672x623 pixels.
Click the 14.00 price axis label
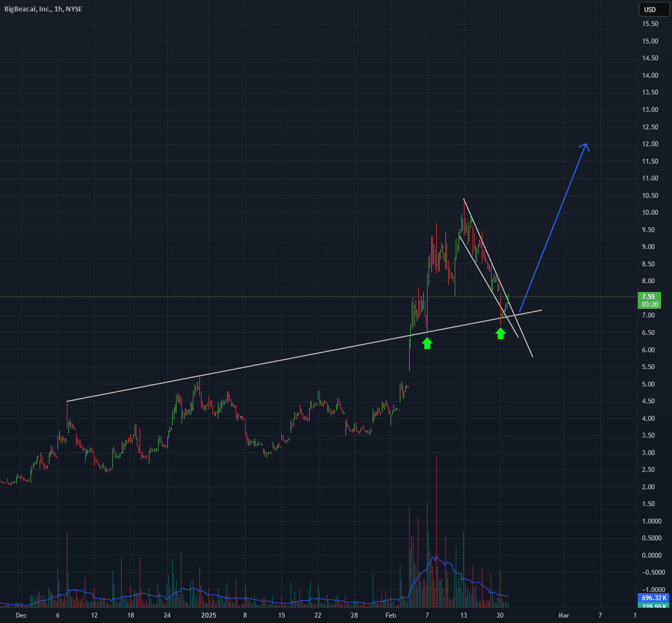(650, 76)
